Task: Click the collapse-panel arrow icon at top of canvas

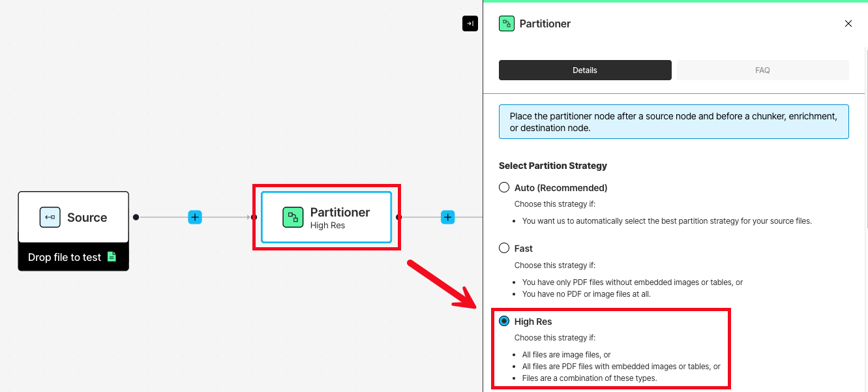Action: [470, 23]
